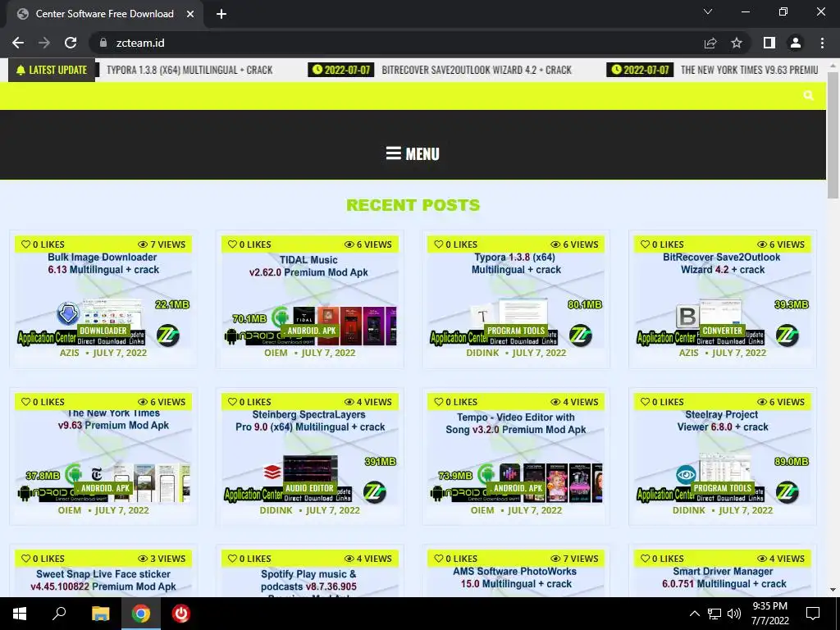Click the BitRecover B logo icon

coord(687,316)
